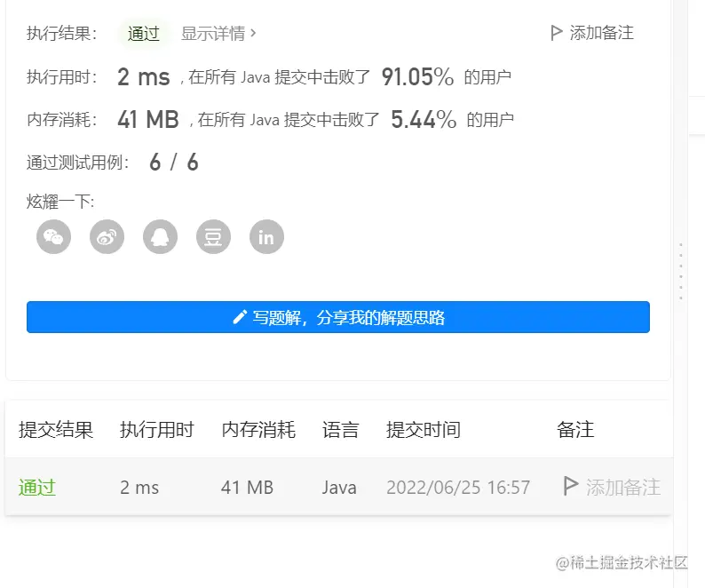Screen dimensions: 705x588
Task: Share result to WeChat
Action: [x=53, y=236]
